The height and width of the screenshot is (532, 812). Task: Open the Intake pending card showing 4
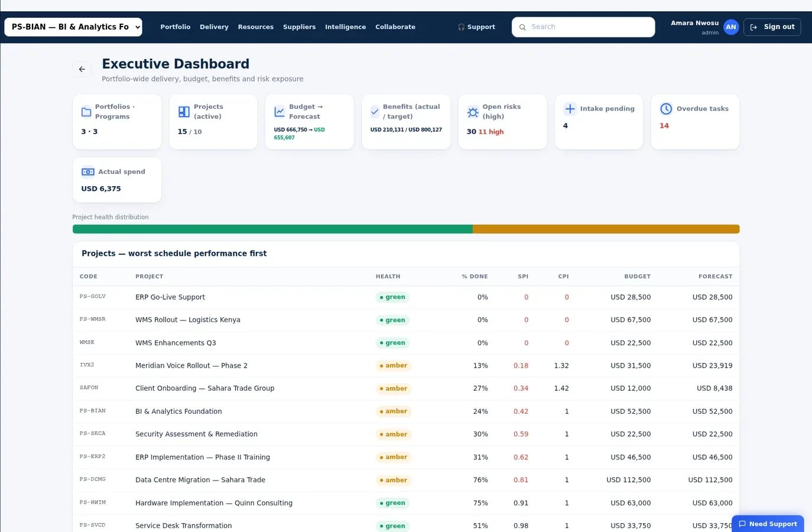coord(599,122)
